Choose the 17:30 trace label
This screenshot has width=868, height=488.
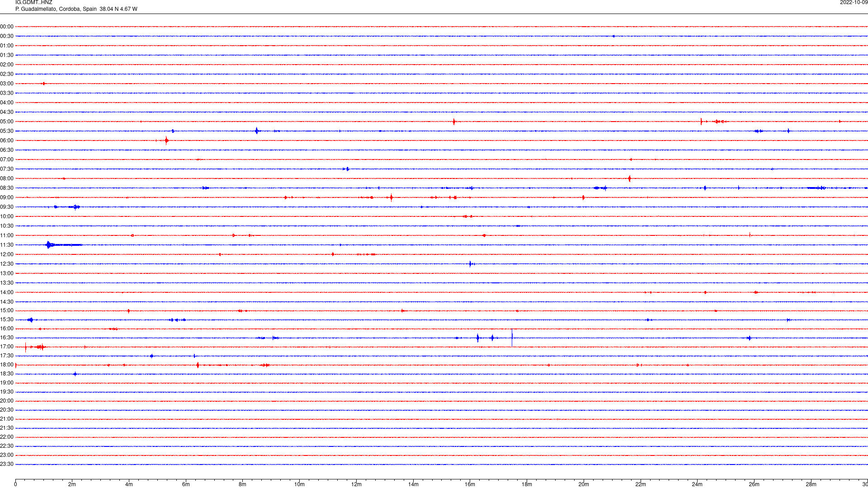point(7,356)
